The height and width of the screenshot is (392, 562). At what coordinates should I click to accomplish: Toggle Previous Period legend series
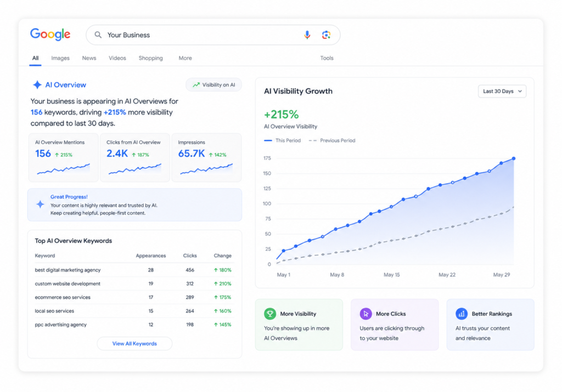point(332,140)
